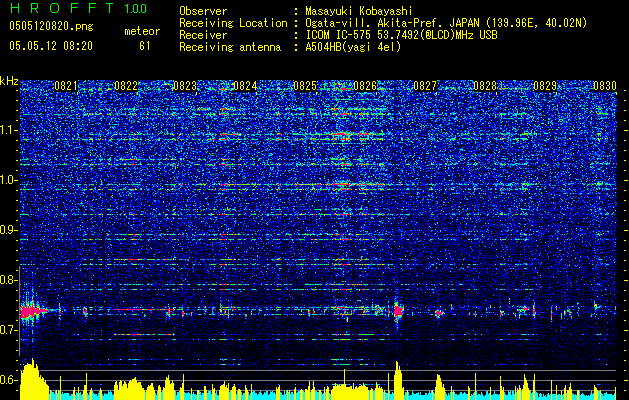Select receiver text ICOM IC-575 53.7492 MHz

[x=401, y=35]
